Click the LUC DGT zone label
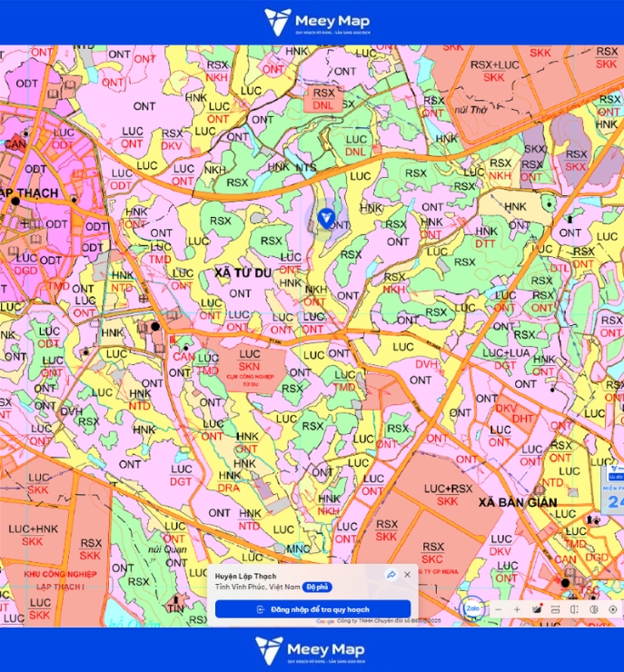624x672 pixels. point(181,475)
